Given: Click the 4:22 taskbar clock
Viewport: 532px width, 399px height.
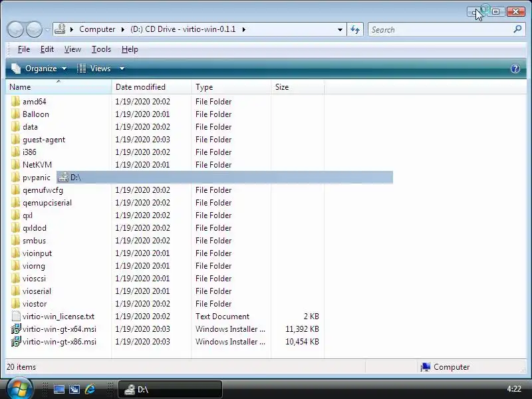Looking at the screenshot, I should pyautogui.click(x=514, y=389).
